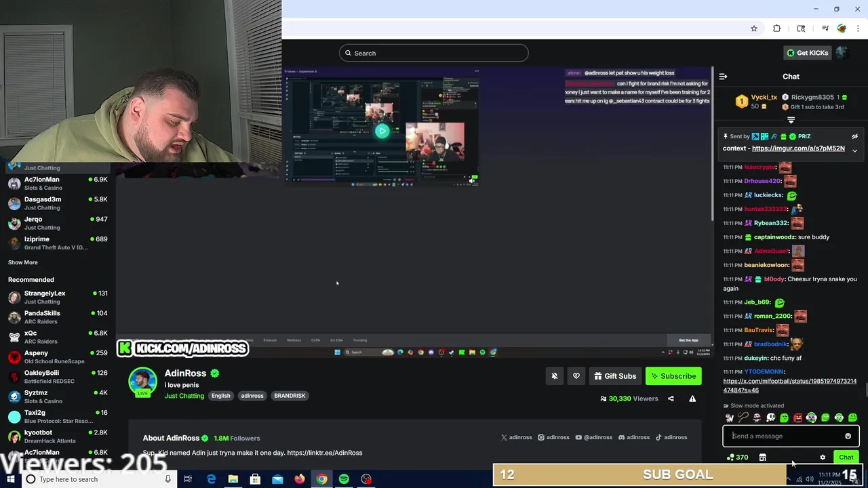Screen dimensions: 868x488
Task: Open AdinRoss X profile link
Action: (516, 437)
